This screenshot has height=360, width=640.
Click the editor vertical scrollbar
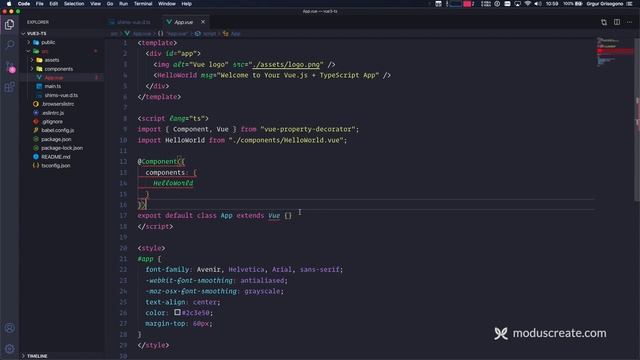point(637,119)
